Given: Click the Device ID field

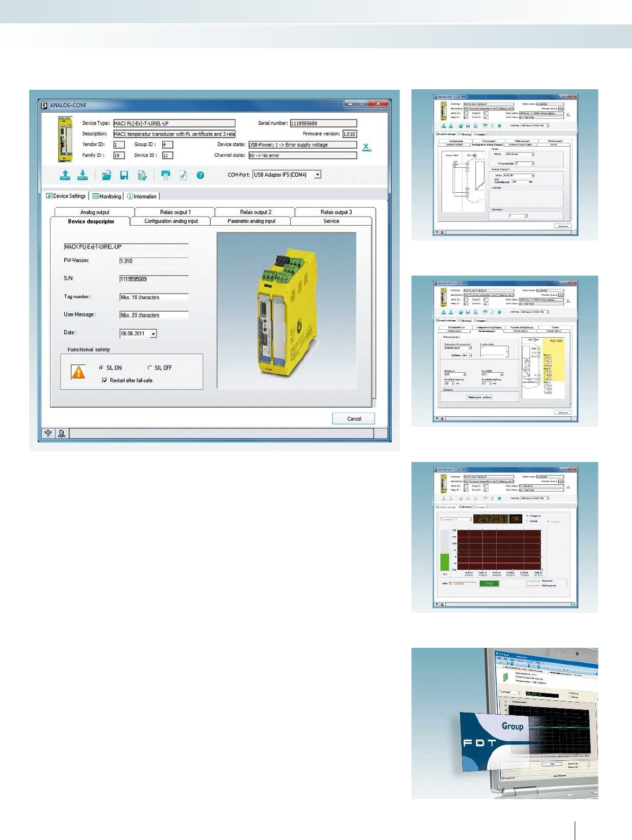Looking at the screenshot, I should tap(167, 156).
